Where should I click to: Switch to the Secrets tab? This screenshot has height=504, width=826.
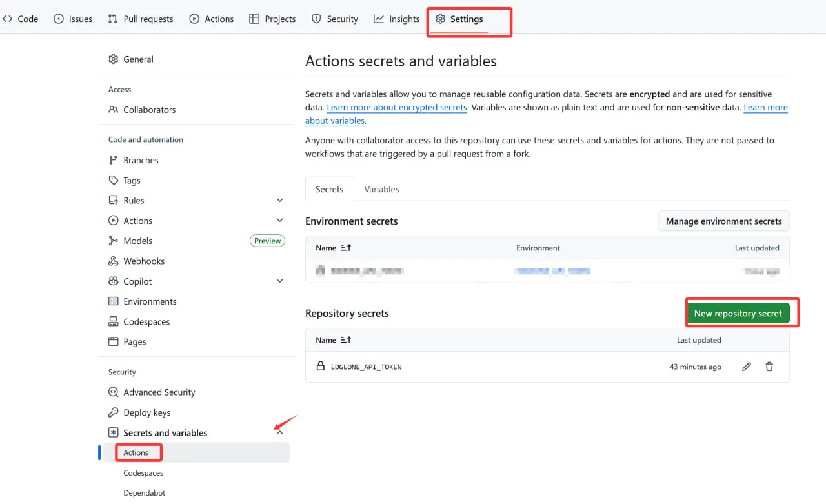pos(329,189)
